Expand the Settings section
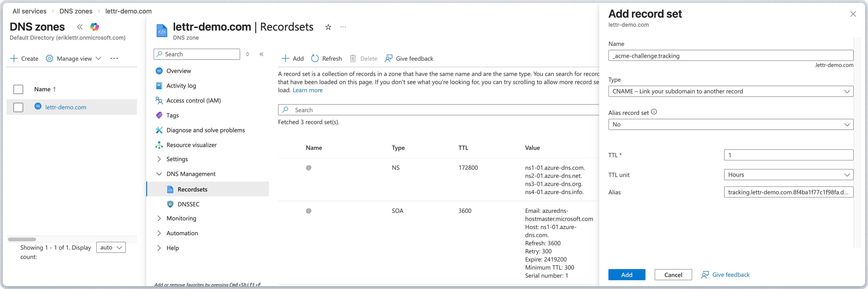The height and width of the screenshot is (289, 868). (177, 159)
